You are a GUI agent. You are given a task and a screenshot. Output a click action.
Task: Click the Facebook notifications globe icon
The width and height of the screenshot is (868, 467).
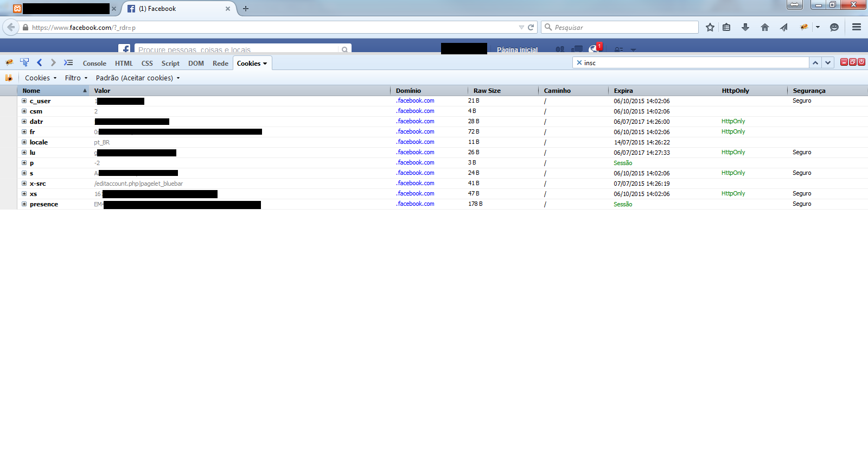(x=595, y=49)
